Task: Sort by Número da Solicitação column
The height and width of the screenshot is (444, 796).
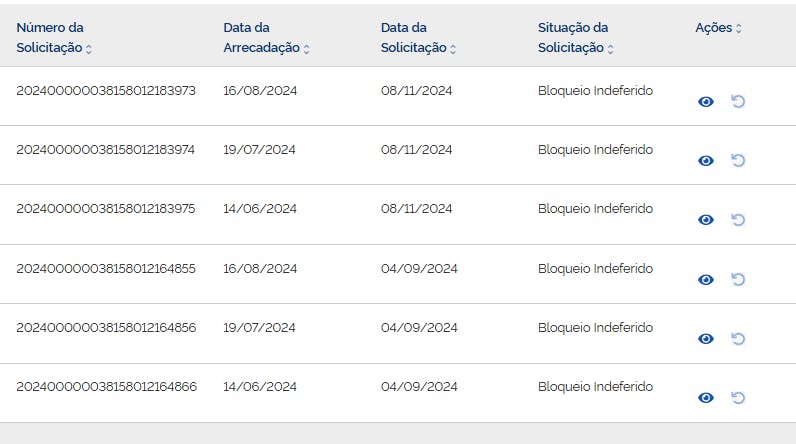Action: [89, 49]
